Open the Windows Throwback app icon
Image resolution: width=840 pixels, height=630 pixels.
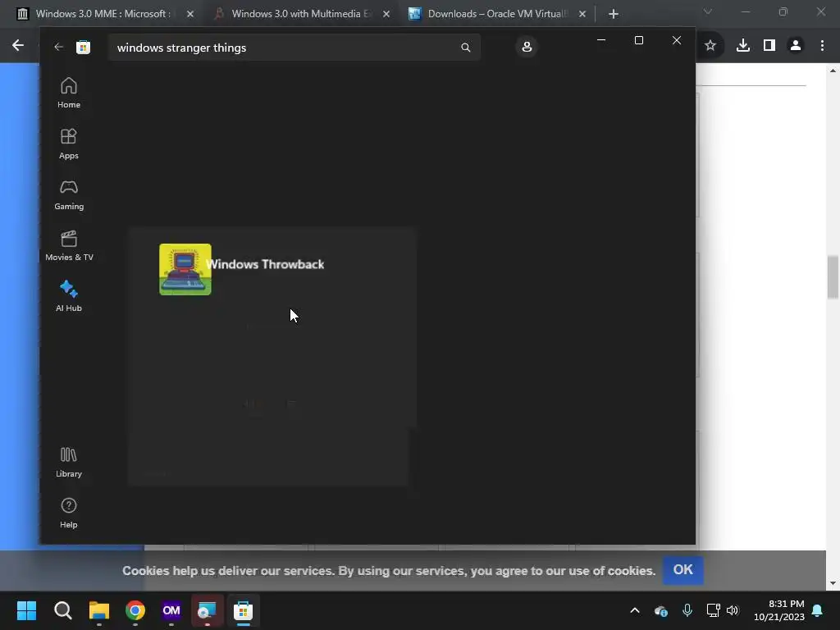[x=185, y=269]
